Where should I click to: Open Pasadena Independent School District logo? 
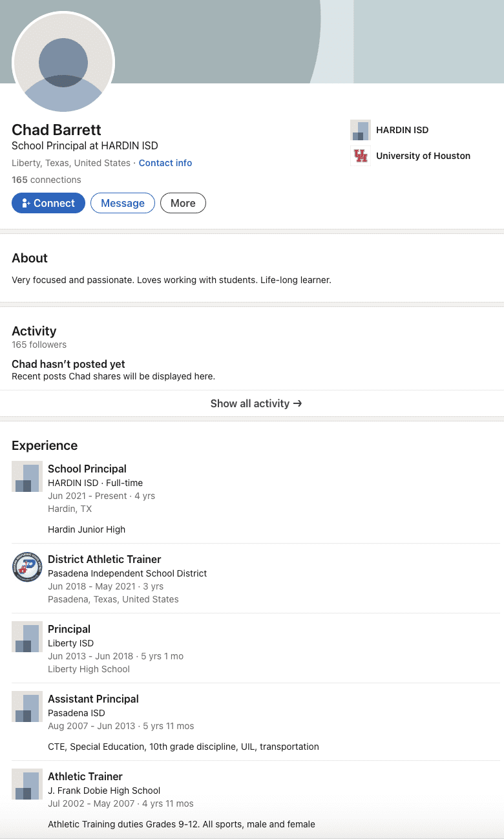[x=27, y=567]
